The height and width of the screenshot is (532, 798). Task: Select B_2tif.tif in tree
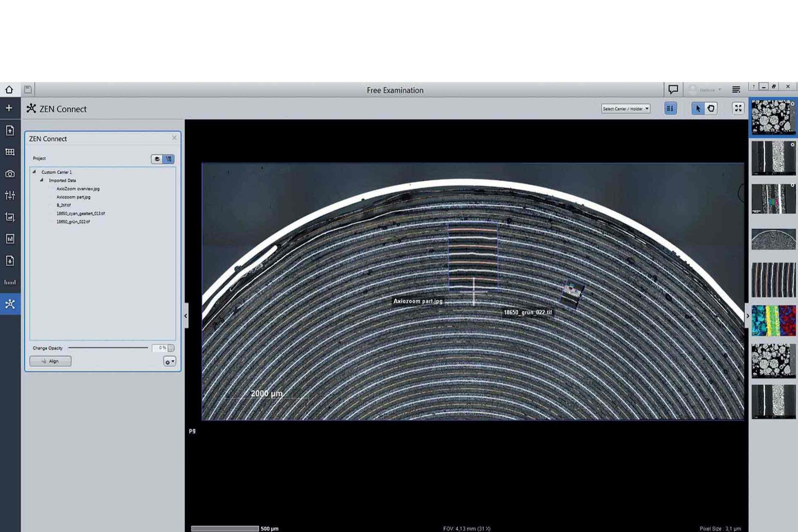[x=63, y=205]
